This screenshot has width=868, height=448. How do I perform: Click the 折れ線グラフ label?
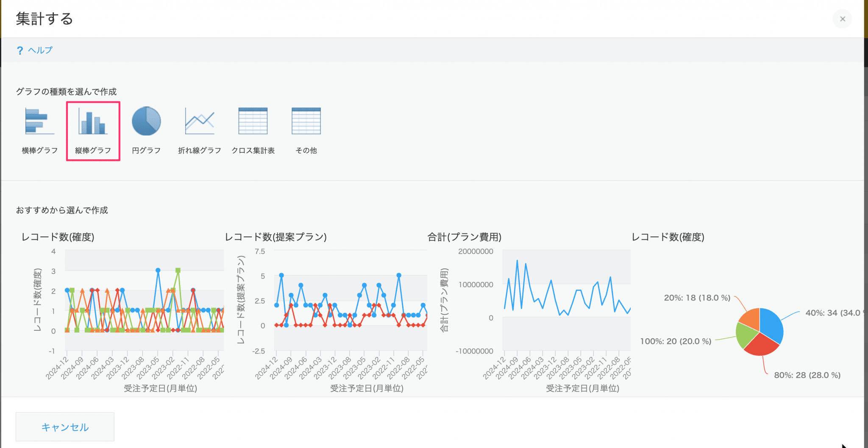click(200, 150)
